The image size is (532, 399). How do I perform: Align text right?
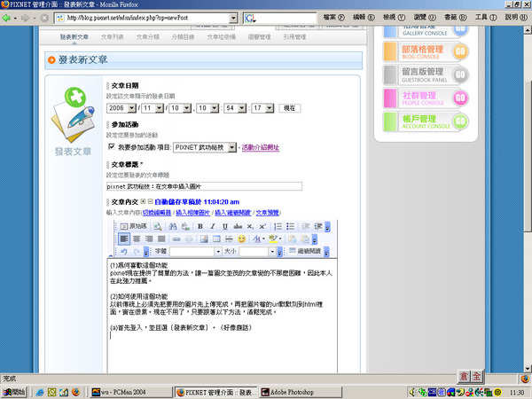[149, 239]
